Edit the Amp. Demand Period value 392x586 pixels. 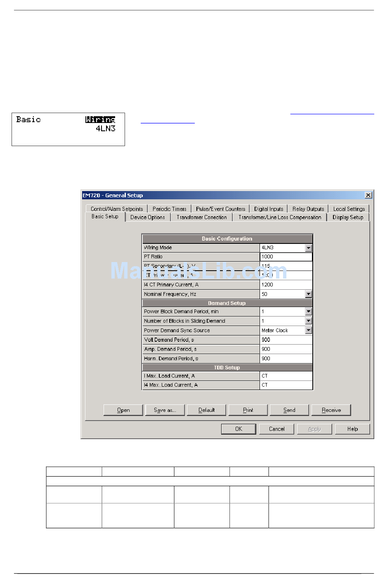pos(286,349)
